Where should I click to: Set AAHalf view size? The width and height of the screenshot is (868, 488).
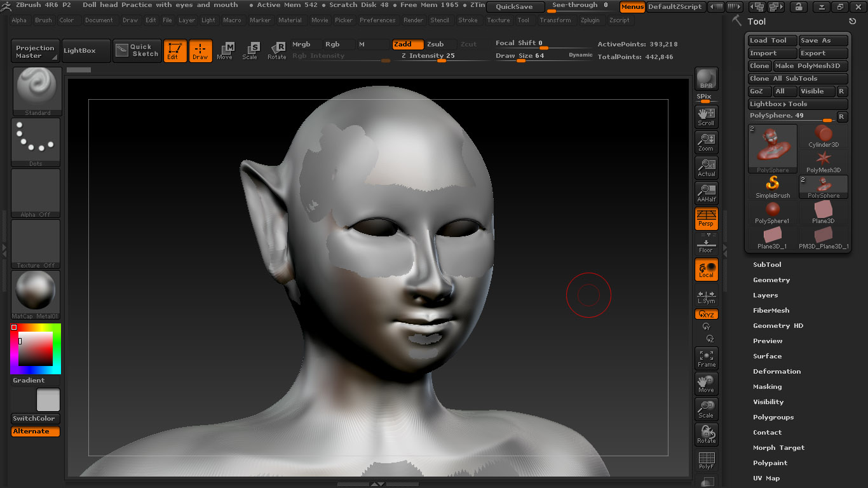(707, 193)
